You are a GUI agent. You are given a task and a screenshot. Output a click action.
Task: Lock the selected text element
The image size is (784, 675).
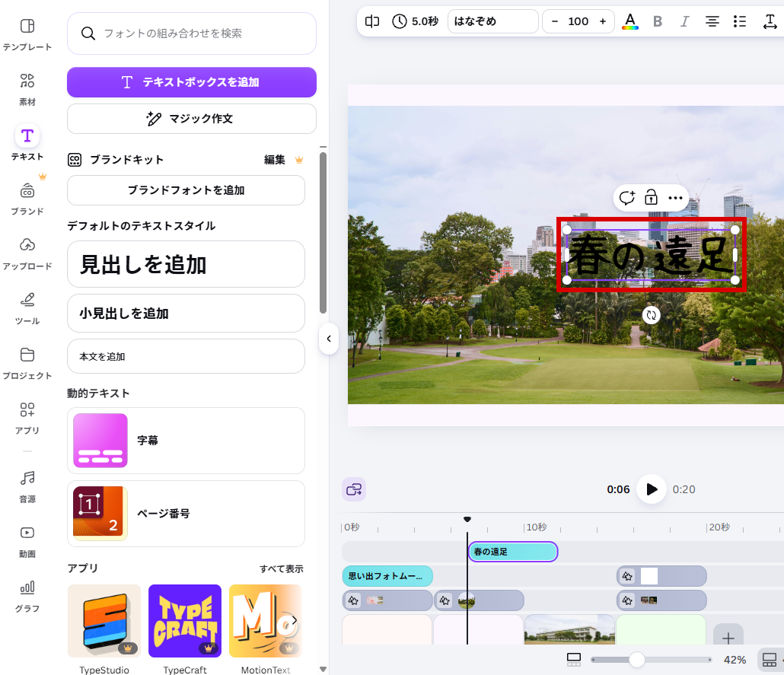[651, 198]
